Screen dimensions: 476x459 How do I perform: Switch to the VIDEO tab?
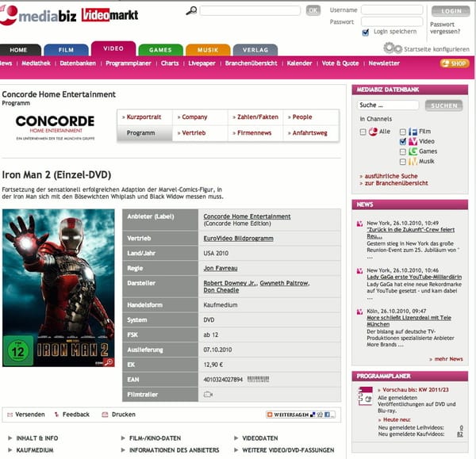coord(113,48)
